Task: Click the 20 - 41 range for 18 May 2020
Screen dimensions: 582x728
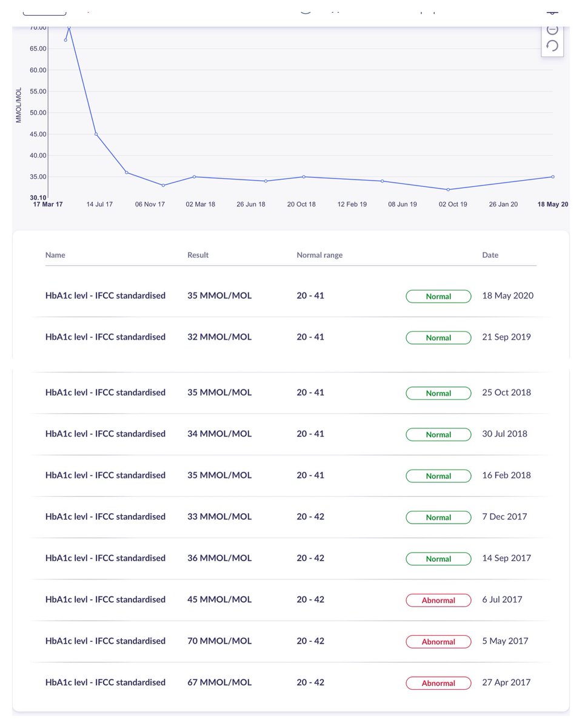Action: click(310, 296)
